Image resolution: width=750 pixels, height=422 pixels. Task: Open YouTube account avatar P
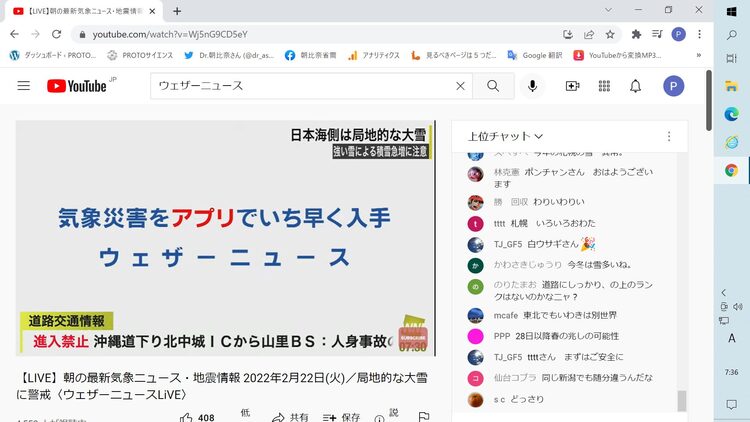[x=673, y=86]
